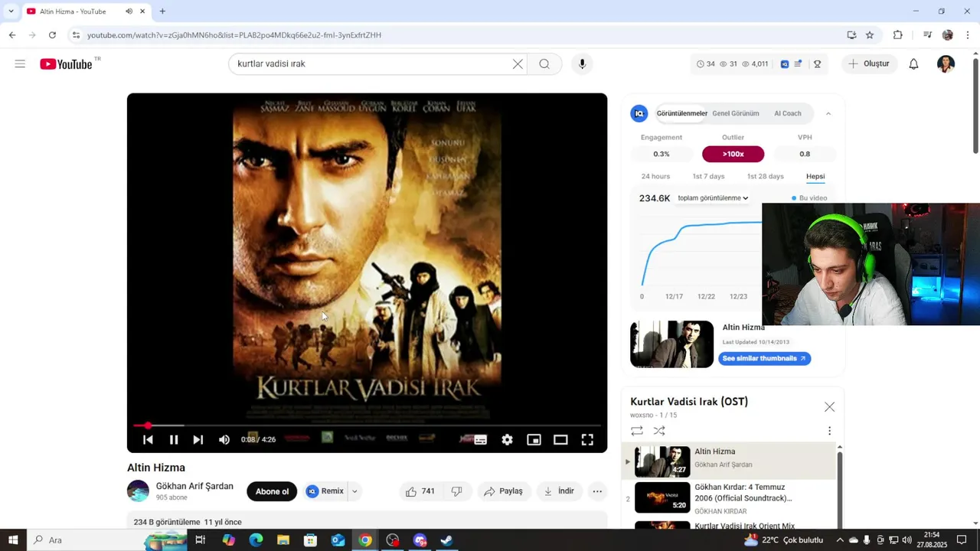The width and height of the screenshot is (980, 551).
Task: Open the Windows Start menu
Action: [x=13, y=540]
